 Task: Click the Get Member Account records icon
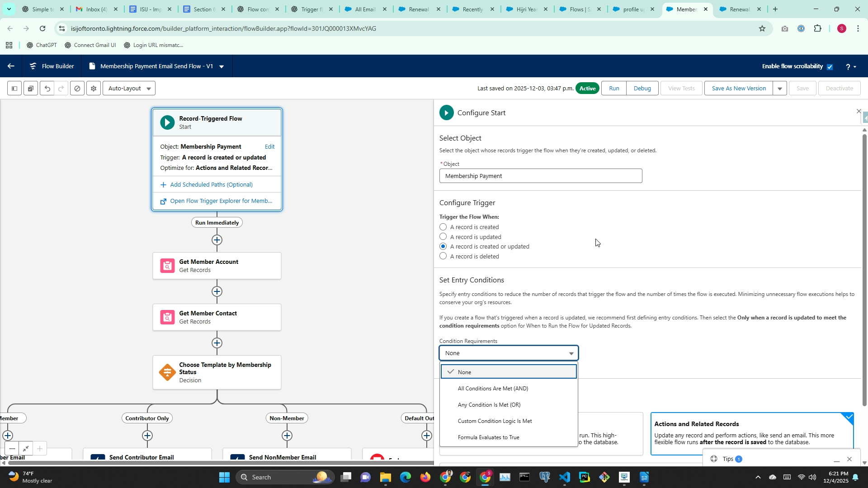[167, 266]
